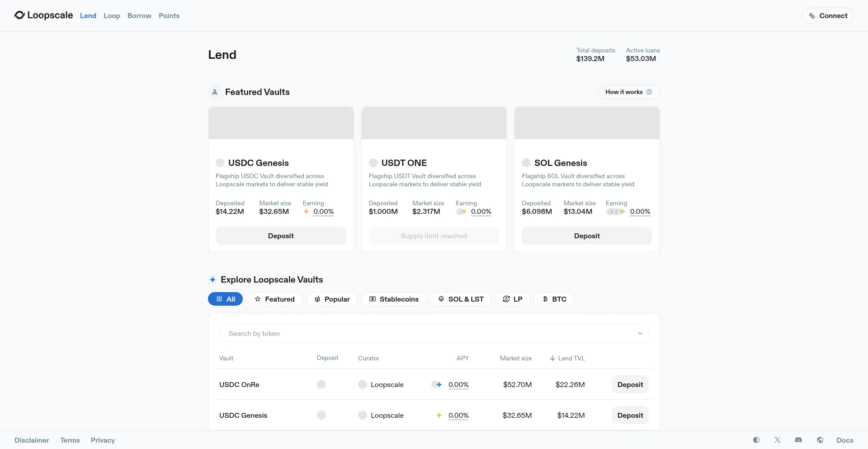Click 0.00% APY in USDC OnRe row
Screen dimensions: 868x449
[458, 384]
